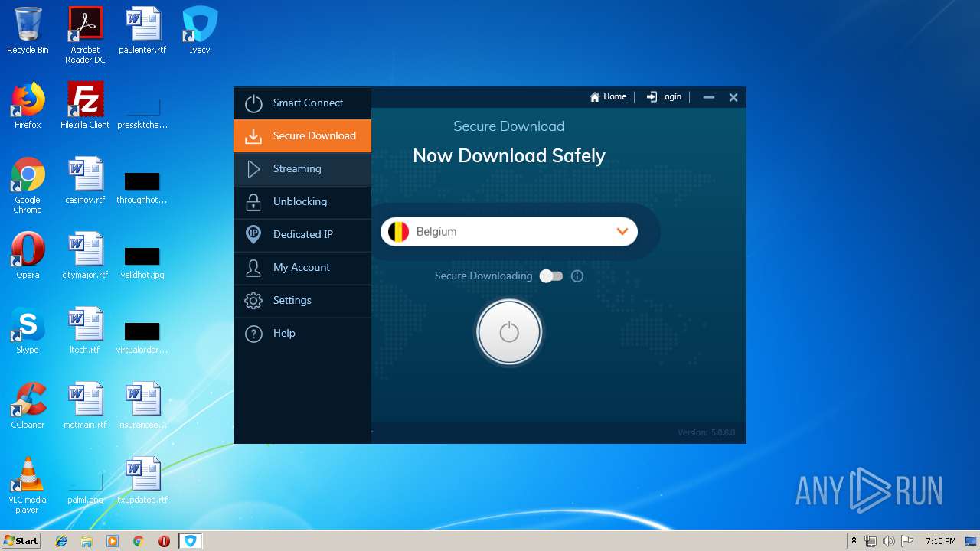Select the metmain.rtf file
Screen dimensions: 980x551
85,406
